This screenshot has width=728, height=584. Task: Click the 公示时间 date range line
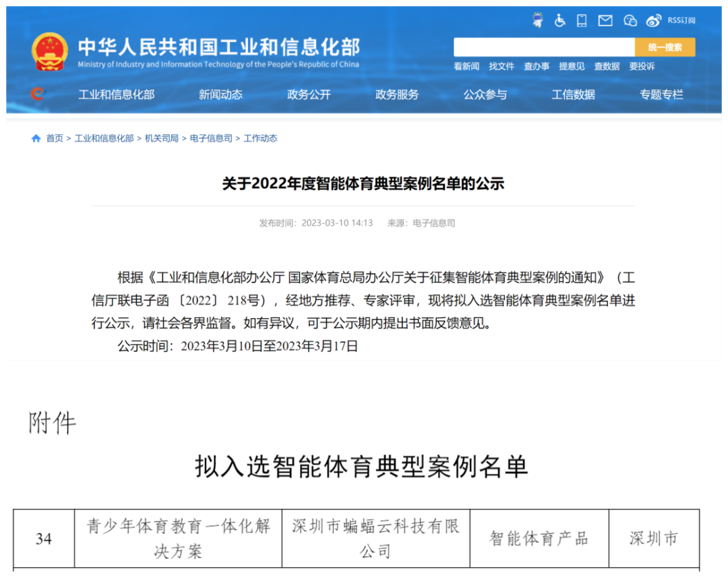pyautogui.click(x=238, y=346)
